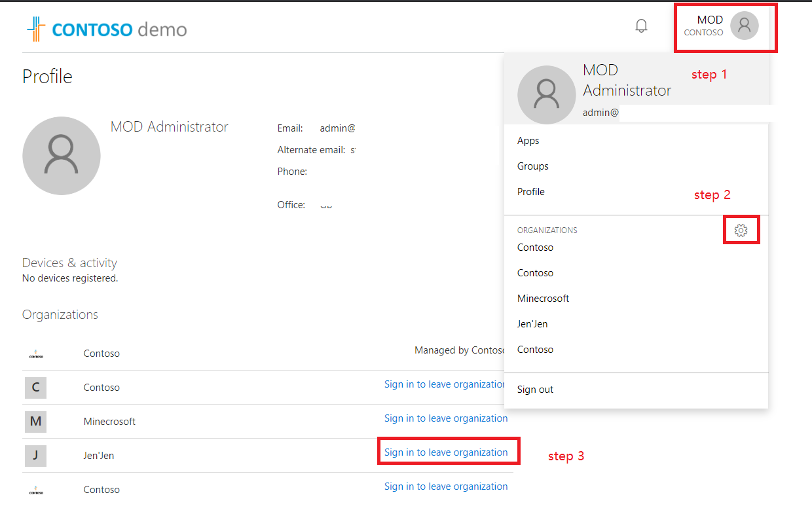Open Profile from the account menu
This screenshot has height=512, width=812.
click(x=530, y=192)
